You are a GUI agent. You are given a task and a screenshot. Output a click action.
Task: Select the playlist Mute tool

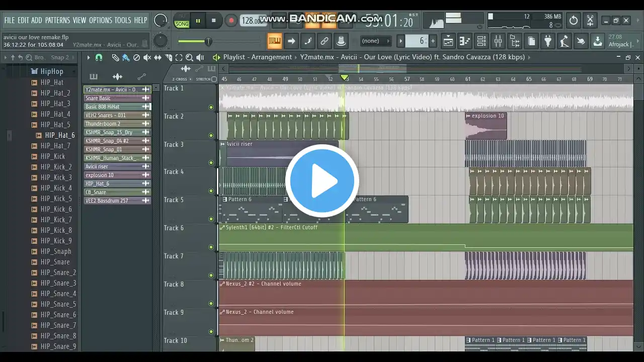(147, 57)
